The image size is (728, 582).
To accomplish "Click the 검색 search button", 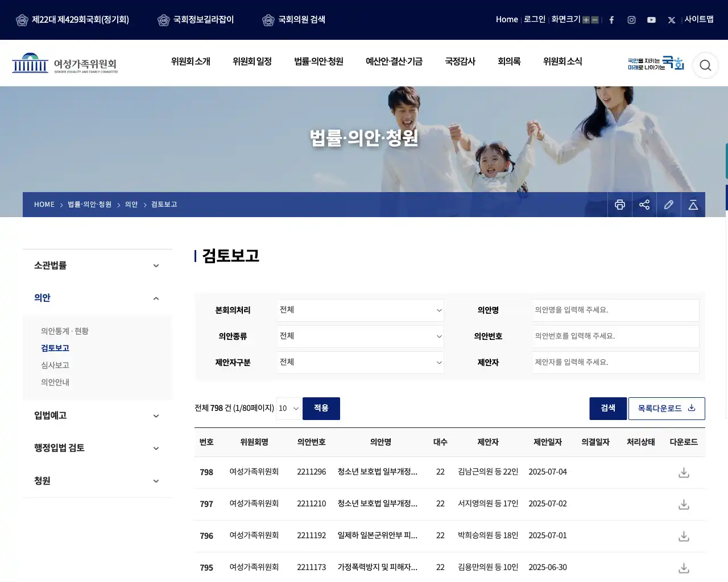I will 608,409.
